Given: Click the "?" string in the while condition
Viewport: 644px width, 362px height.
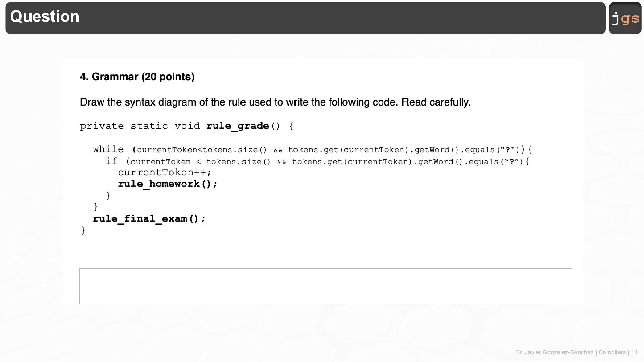Looking at the screenshot, I should (507, 150).
